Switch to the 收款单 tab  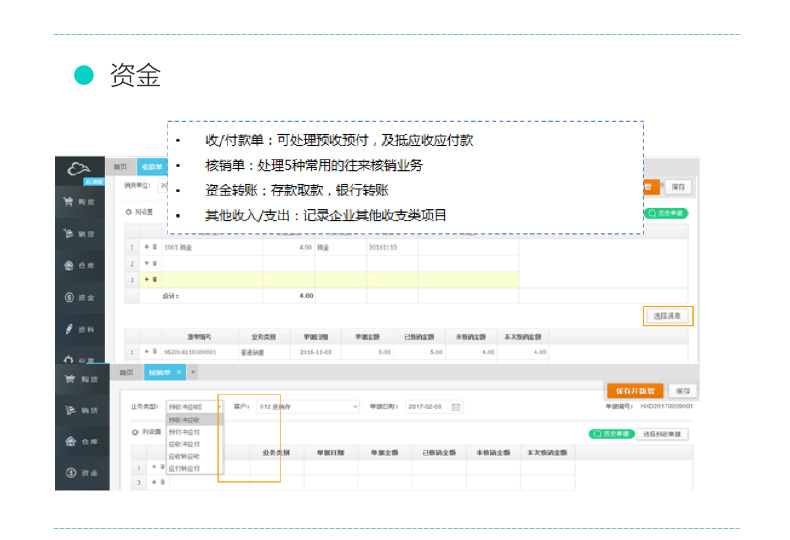click(151, 166)
